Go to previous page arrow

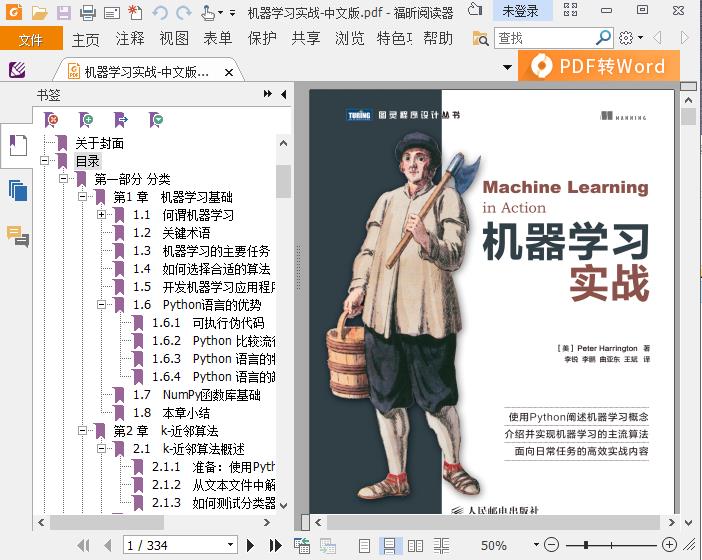[107, 545]
